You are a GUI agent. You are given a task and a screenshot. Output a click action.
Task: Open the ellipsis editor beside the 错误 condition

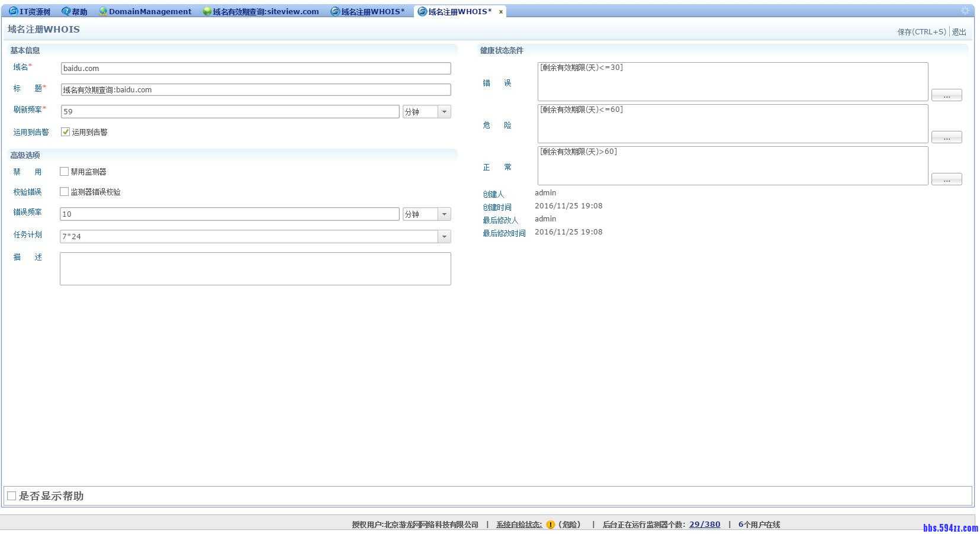point(946,95)
